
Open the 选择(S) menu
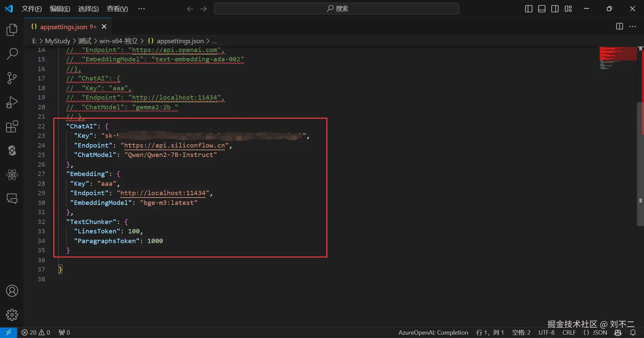89,9
